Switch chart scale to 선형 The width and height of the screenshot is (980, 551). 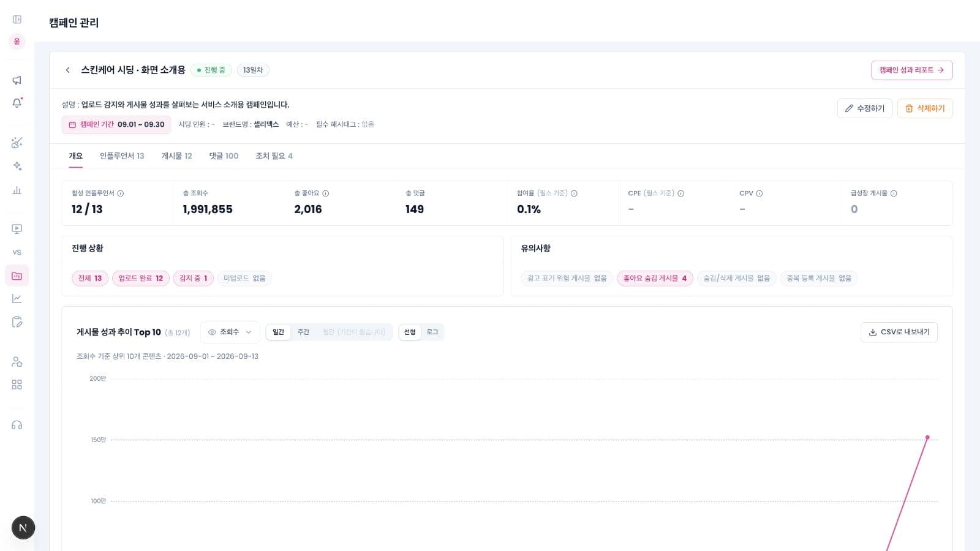pyautogui.click(x=410, y=332)
